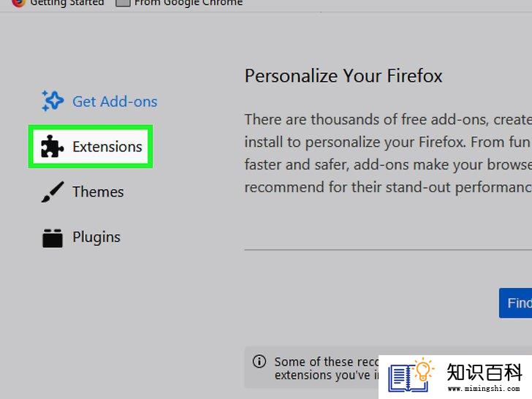Image resolution: width=532 pixels, height=399 pixels.
Task: Click the Get Add-ons sparkle icon
Action: click(53, 101)
